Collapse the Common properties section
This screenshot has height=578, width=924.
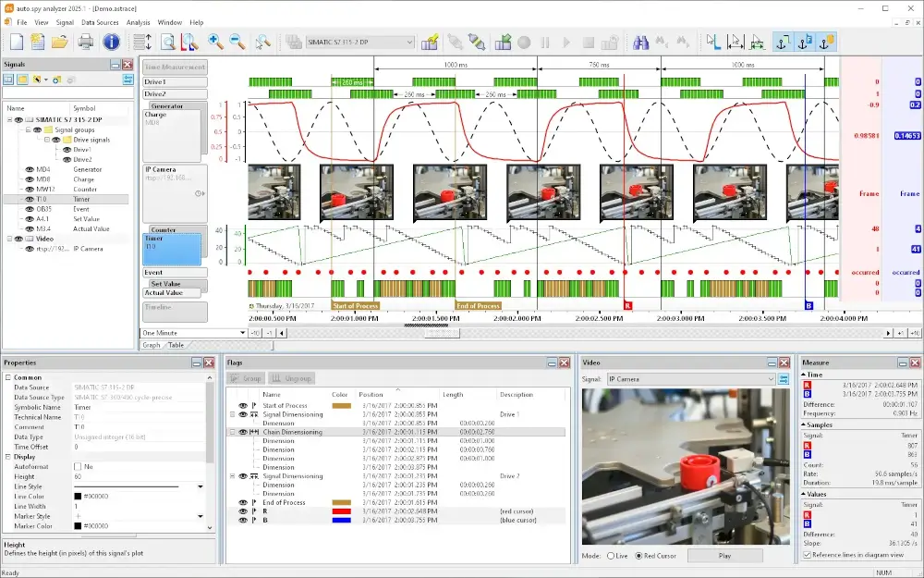(x=8, y=377)
